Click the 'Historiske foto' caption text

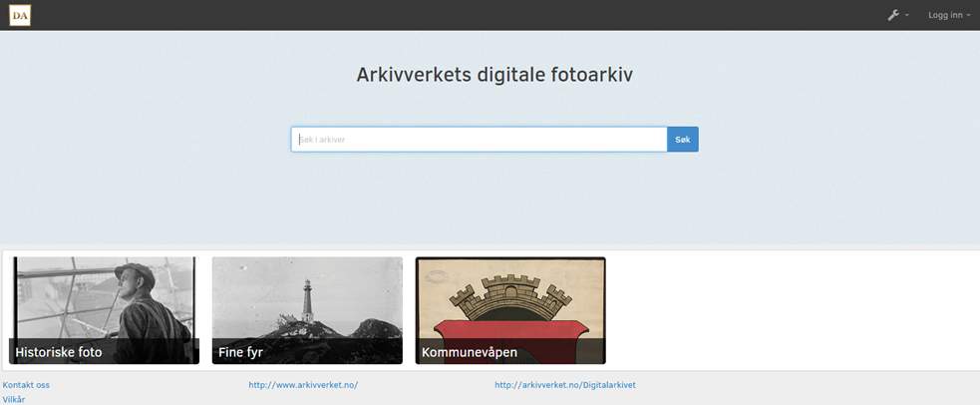click(x=59, y=352)
